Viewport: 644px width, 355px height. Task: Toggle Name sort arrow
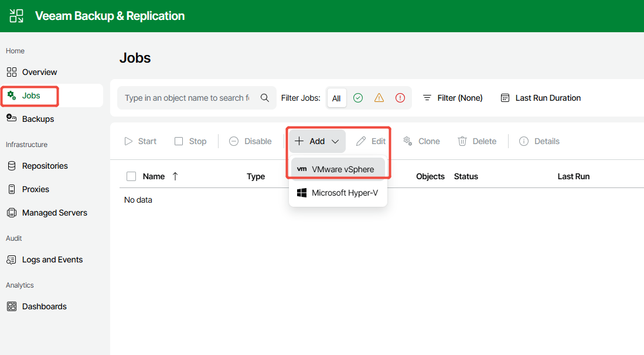pos(175,176)
